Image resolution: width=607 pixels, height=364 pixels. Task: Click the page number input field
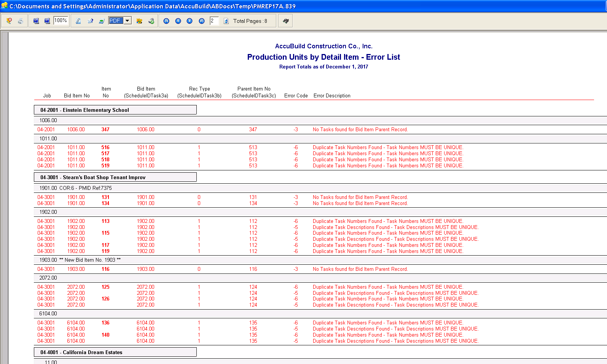pos(214,21)
